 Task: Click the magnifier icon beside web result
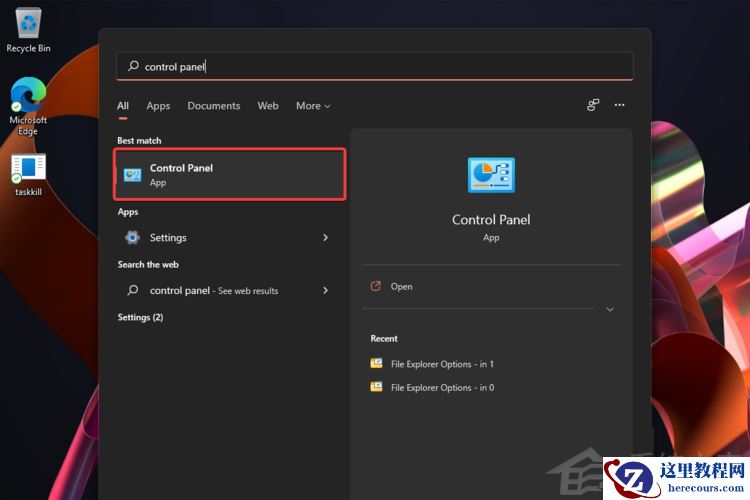coord(132,290)
